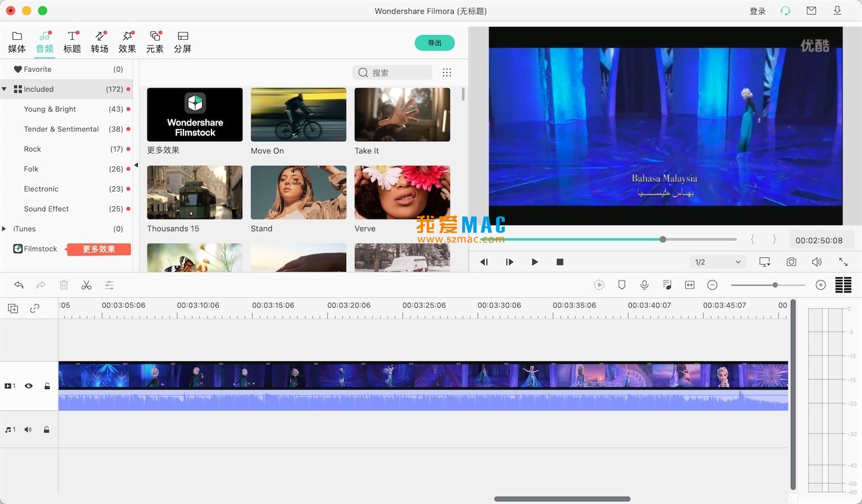Select the Move On audio thumbnail
The width and height of the screenshot is (862, 504).
click(x=299, y=114)
